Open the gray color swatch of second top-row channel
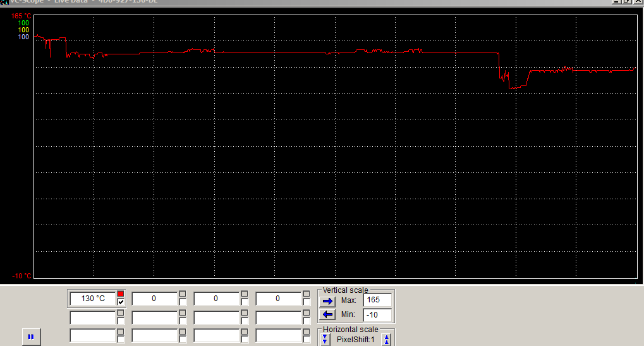The image size is (644, 346). click(x=183, y=293)
